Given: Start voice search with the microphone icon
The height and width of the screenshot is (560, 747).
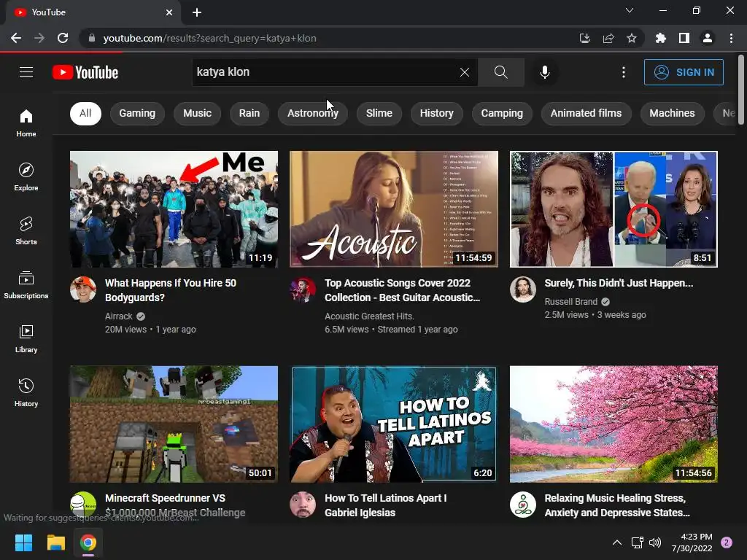Looking at the screenshot, I should tap(544, 72).
